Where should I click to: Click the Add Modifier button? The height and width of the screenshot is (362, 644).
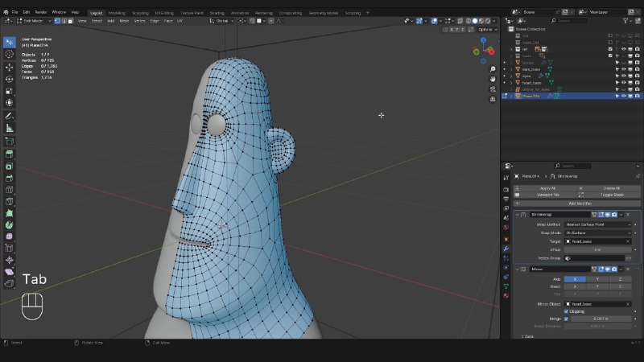pyautogui.click(x=577, y=204)
